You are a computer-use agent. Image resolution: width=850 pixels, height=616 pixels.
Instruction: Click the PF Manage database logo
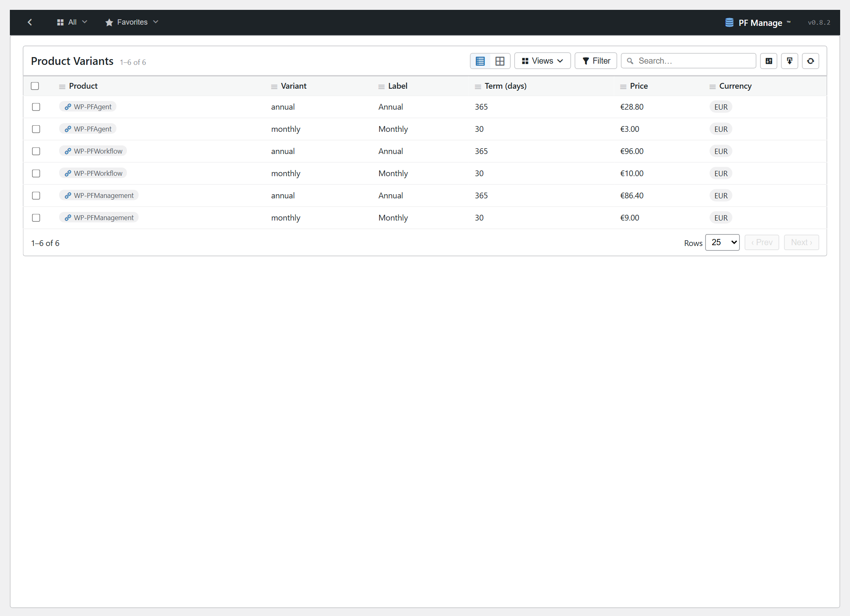pyautogui.click(x=729, y=23)
